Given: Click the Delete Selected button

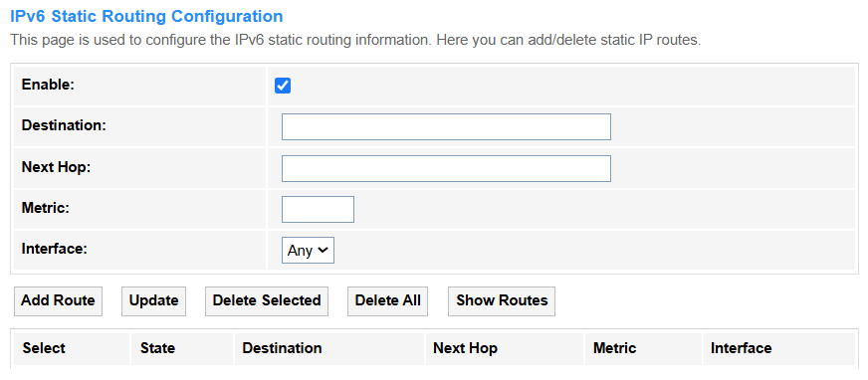Looking at the screenshot, I should click(267, 300).
